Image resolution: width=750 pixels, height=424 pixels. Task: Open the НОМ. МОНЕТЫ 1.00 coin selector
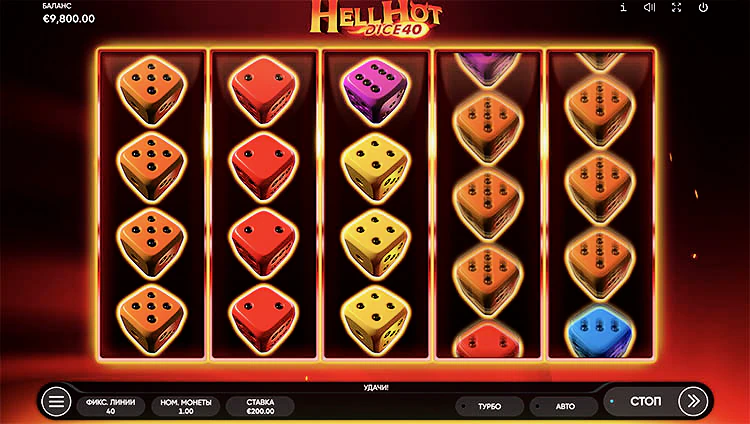tap(186, 406)
